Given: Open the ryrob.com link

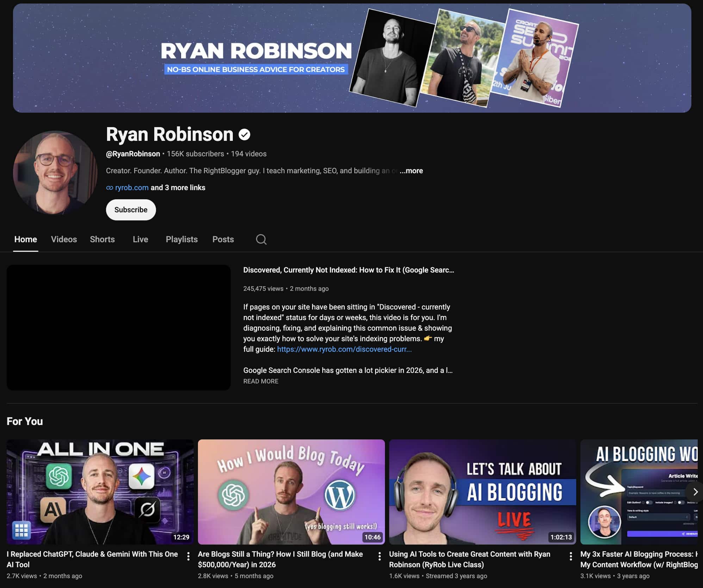Looking at the screenshot, I should [x=132, y=188].
